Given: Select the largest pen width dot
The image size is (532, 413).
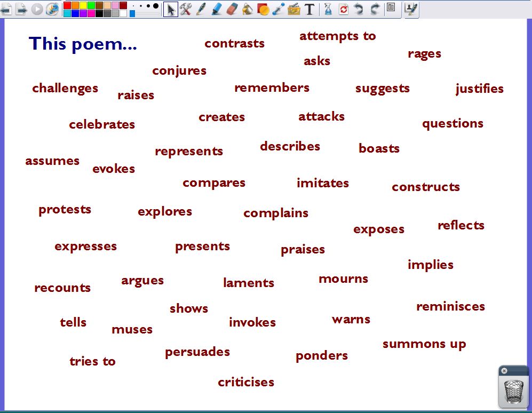Looking at the screenshot, I should click(155, 6).
